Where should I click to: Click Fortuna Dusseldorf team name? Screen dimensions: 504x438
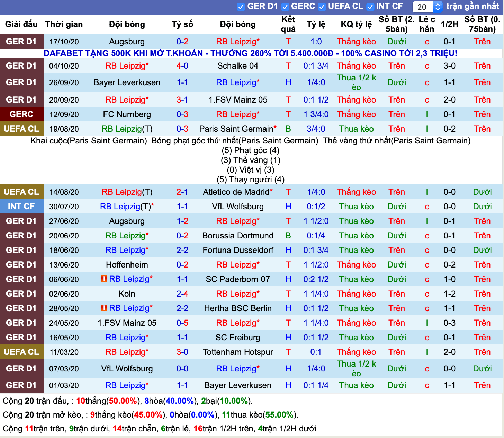click(x=238, y=250)
